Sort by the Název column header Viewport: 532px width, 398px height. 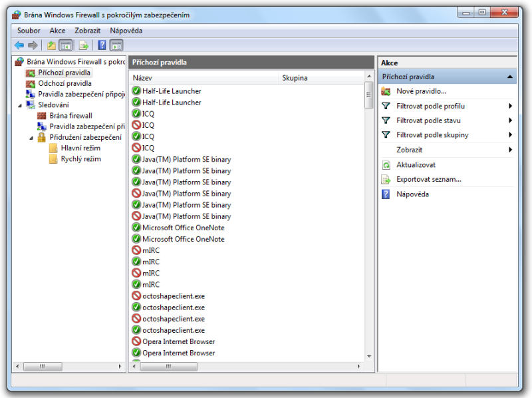[x=204, y=78]
